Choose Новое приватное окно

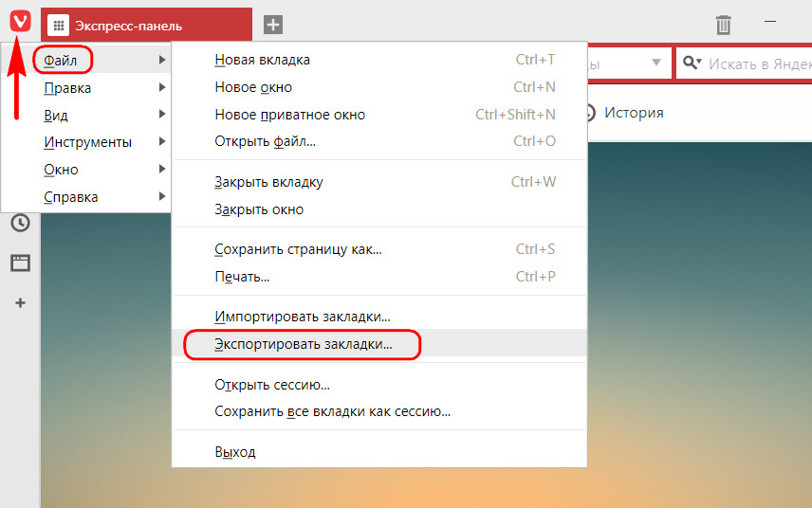[379, 115]
